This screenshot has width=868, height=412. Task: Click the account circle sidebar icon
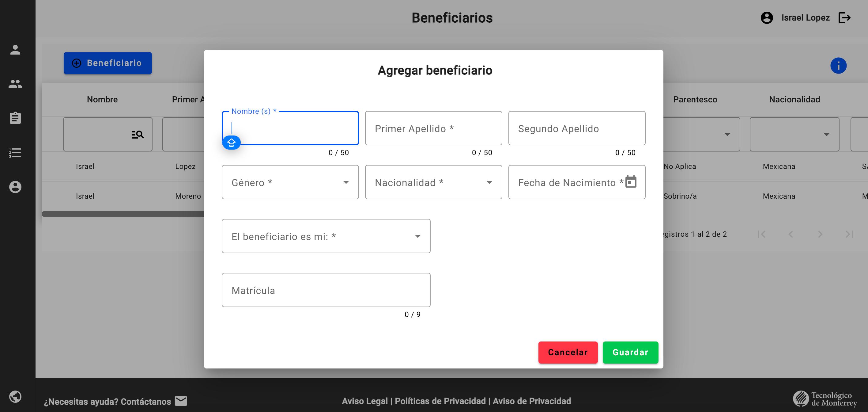click(x=15, y=187)
